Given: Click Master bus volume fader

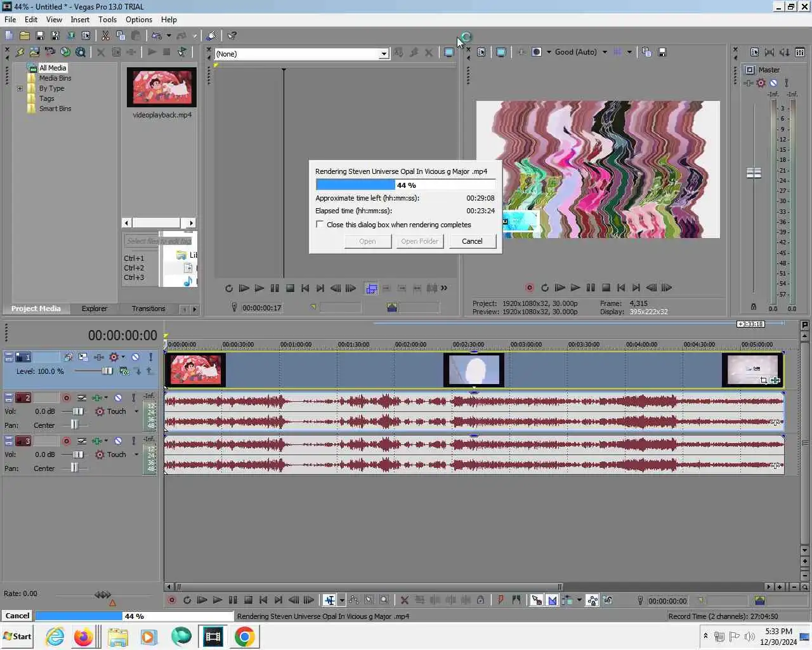Looking at the screenshot, I should point(754,173).
